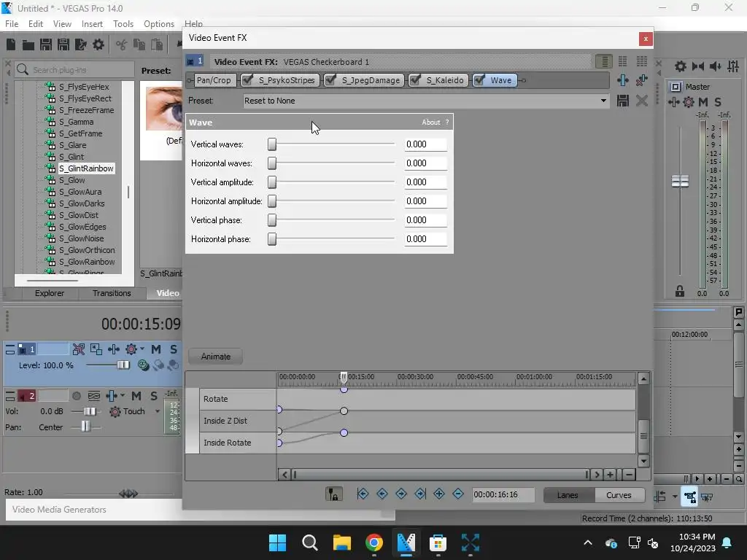This screenshot has height=560, width=747.
Task: Click the Vertical phase value field
Action: [425, 220]
